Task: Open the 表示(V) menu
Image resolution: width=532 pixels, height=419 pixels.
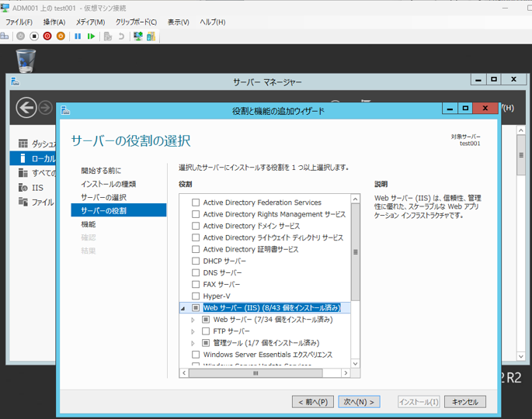Action: click(x=178, y=22)
